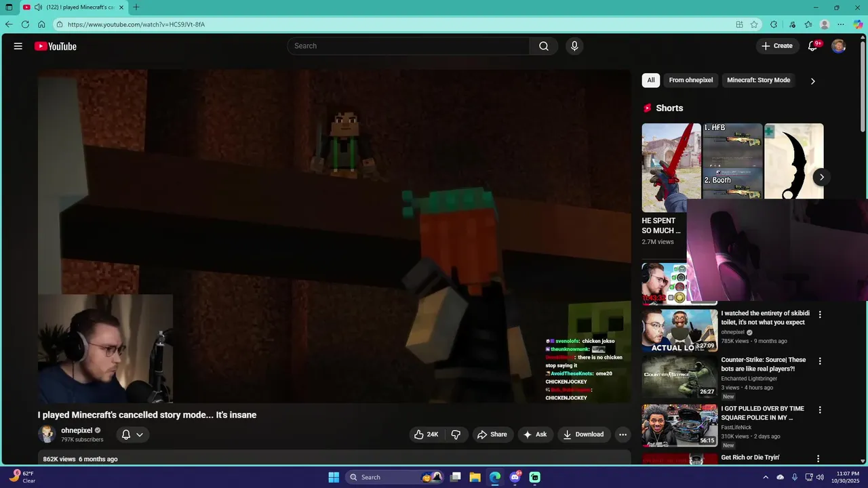Open the Windows Start menu
This screenshot has width=868, height=488.
coord(334,477)
